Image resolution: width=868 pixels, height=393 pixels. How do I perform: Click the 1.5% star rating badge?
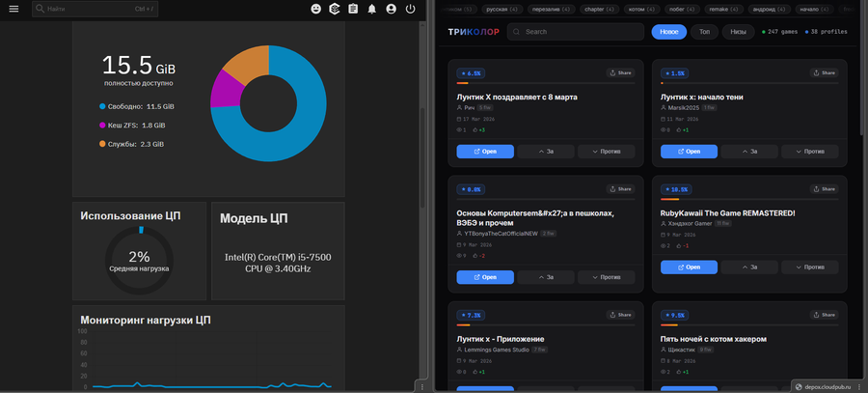pos(675,73)
